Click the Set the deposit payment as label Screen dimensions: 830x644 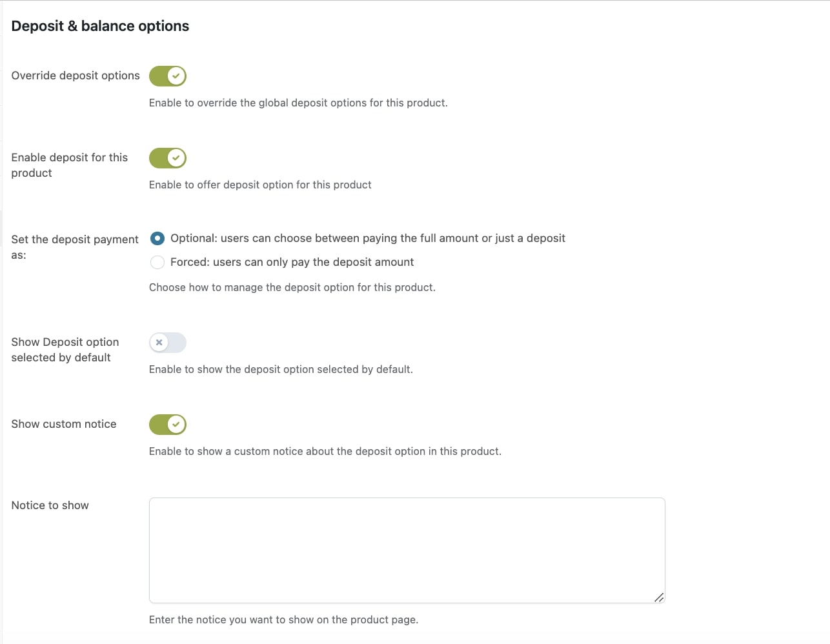pos(75,247)
